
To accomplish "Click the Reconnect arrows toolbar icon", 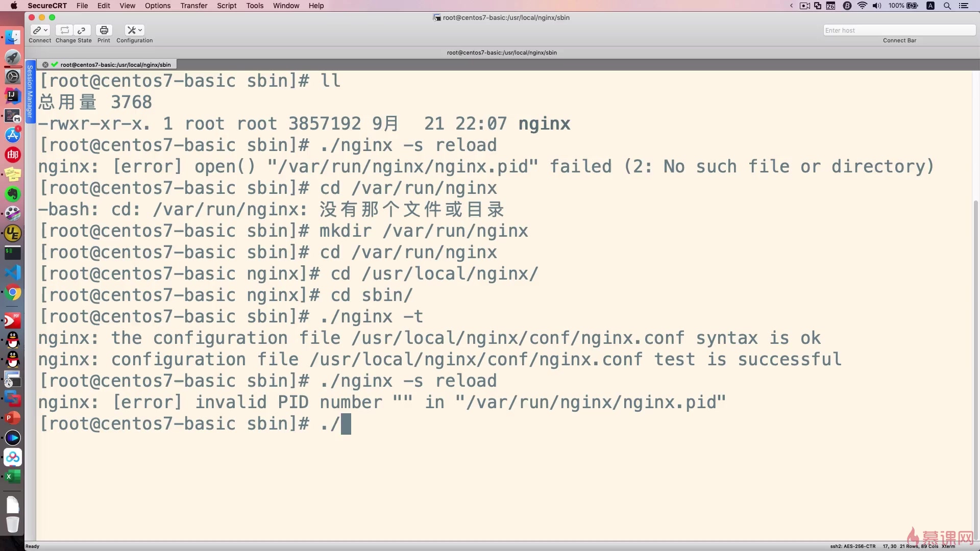I will pyautogui.click(x=64, y=30).
